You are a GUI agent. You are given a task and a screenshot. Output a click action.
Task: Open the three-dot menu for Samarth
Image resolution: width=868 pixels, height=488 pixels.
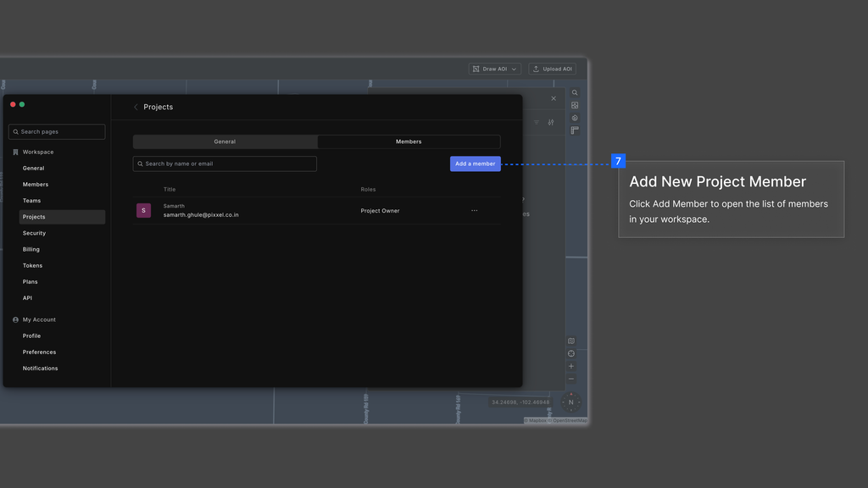[475, 211]
